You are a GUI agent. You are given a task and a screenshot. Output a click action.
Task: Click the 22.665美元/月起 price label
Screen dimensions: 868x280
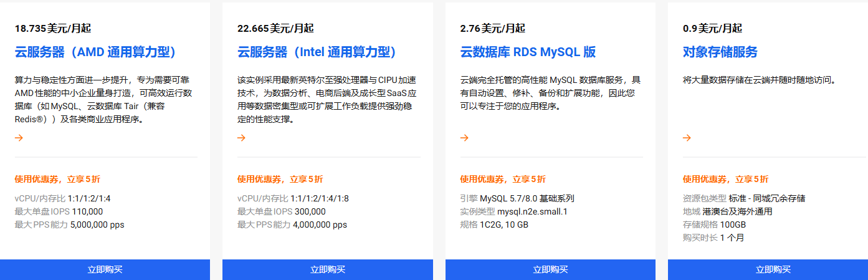[x=275, y=28]
